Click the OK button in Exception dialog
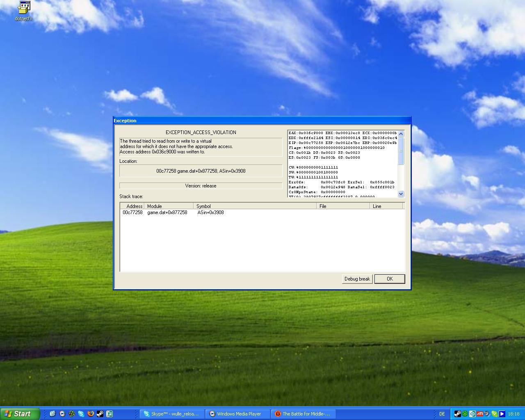This screenshot has height=420, width=525. coord(390,279)
